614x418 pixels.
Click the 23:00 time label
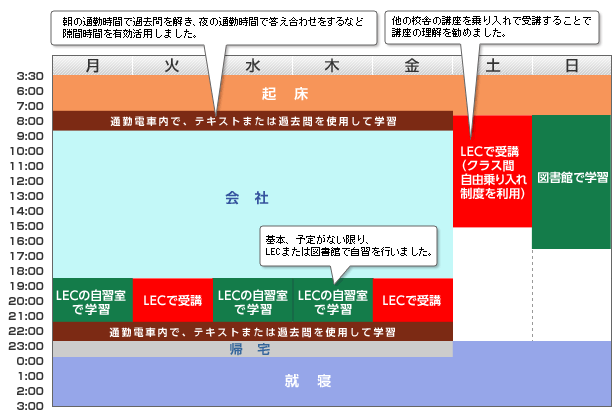tap(27, 346)
